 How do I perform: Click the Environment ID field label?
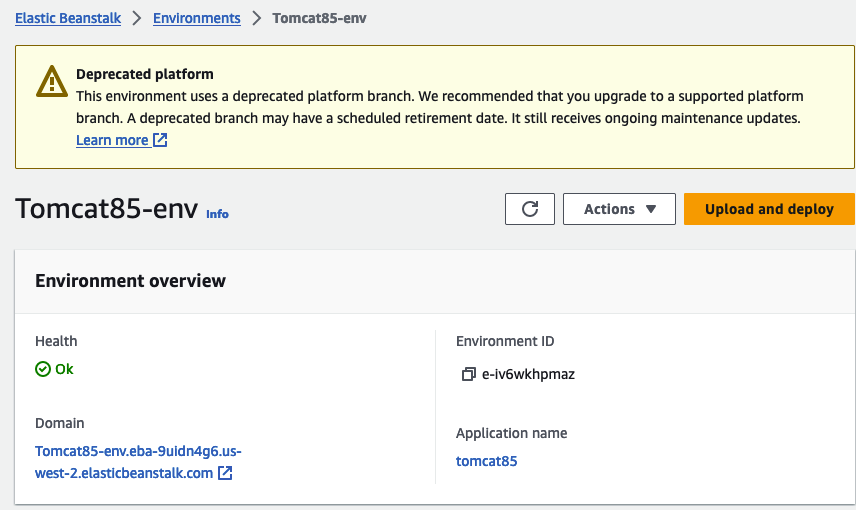click(505, 341)
